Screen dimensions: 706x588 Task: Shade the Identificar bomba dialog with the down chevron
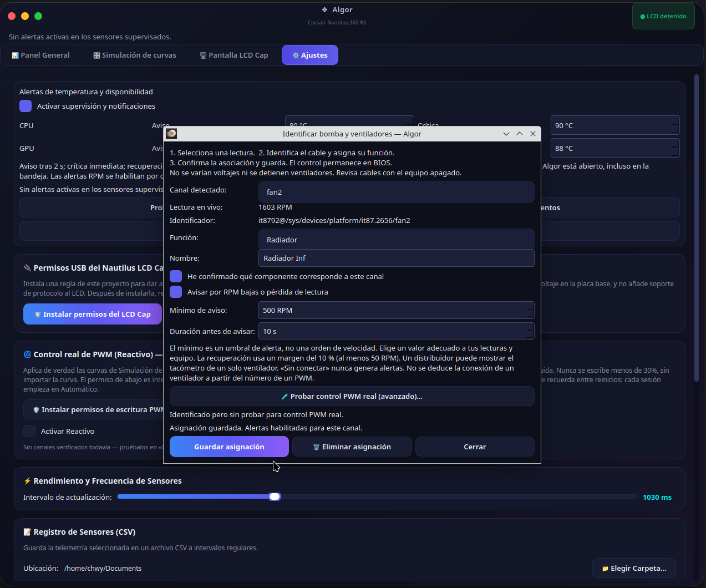[506, 134]
